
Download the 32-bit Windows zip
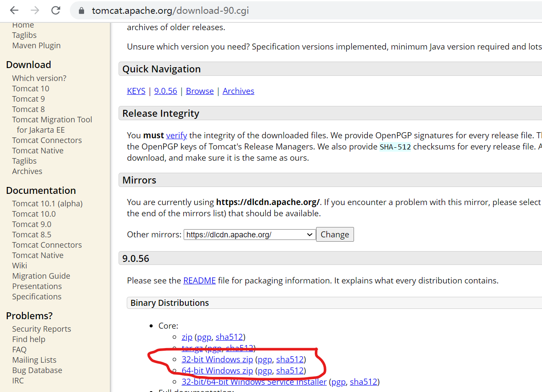[217, 359]
